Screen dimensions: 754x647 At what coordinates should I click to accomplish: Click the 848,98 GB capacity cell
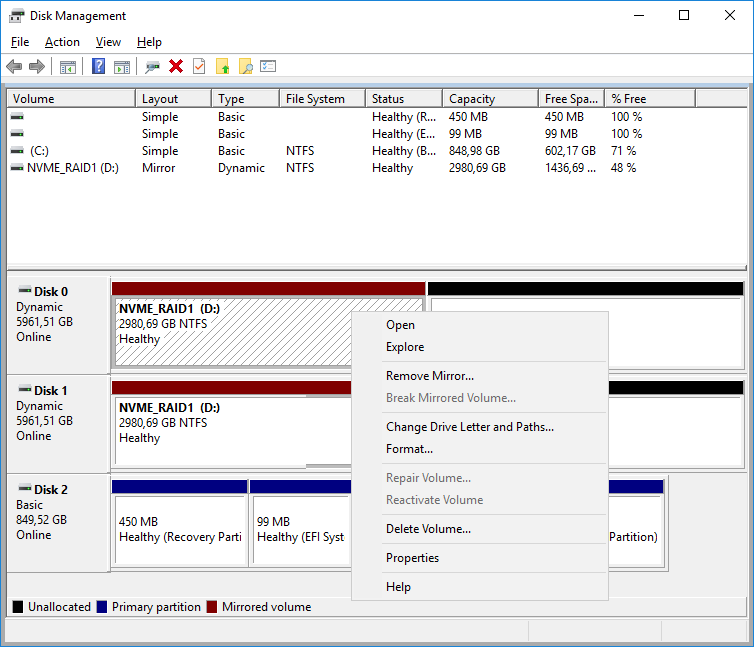coord(474,151)
